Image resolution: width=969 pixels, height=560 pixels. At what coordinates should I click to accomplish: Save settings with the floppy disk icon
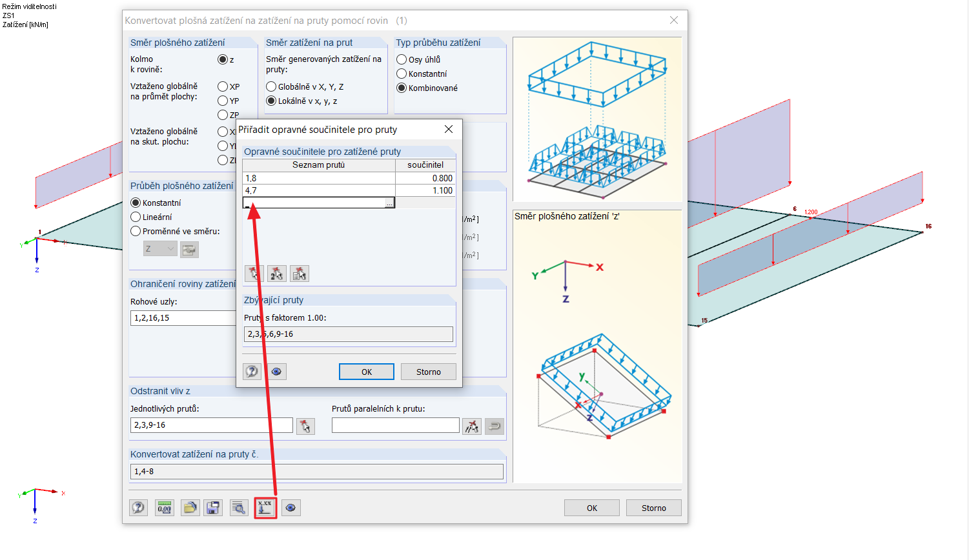coord(213,508)
